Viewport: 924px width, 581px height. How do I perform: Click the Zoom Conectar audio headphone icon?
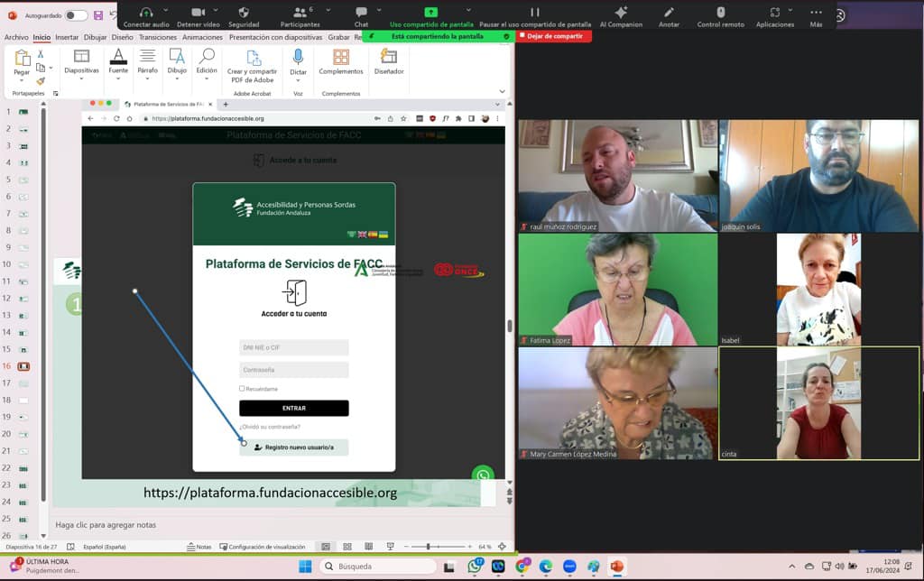[x=146, y=13]
